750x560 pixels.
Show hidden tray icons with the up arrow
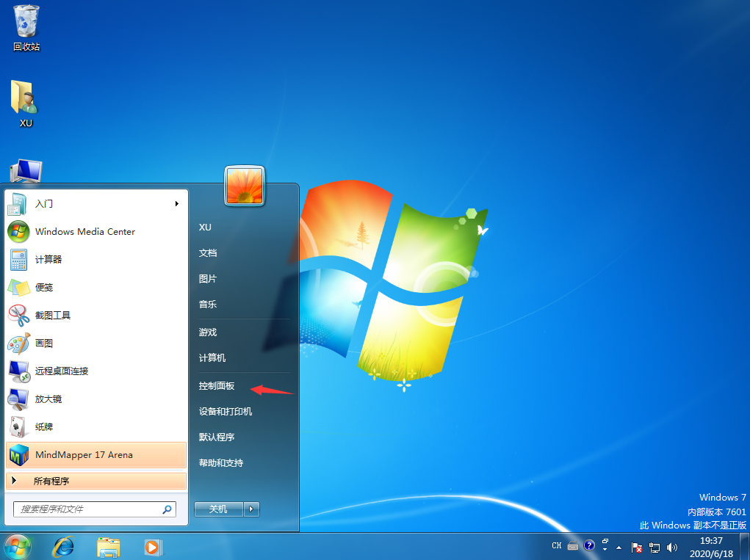click(x=618, y=547)
